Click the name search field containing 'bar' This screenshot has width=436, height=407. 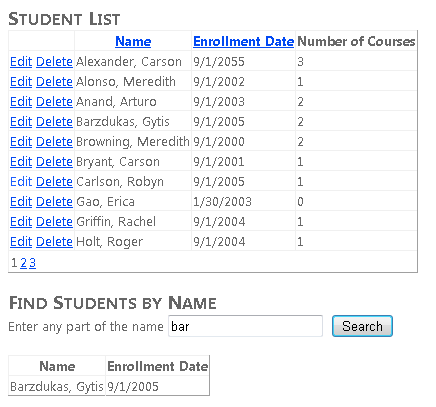(245, 326)
